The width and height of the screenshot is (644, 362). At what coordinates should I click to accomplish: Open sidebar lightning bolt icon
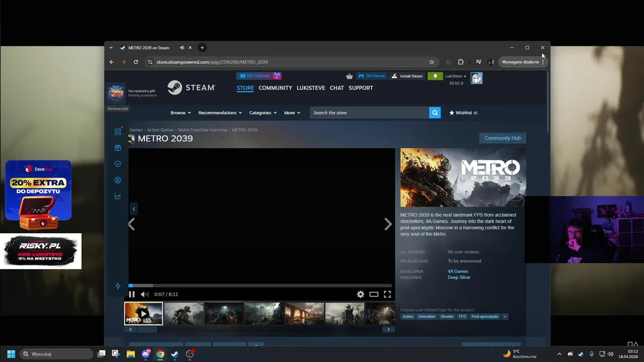tap(118, 286)
